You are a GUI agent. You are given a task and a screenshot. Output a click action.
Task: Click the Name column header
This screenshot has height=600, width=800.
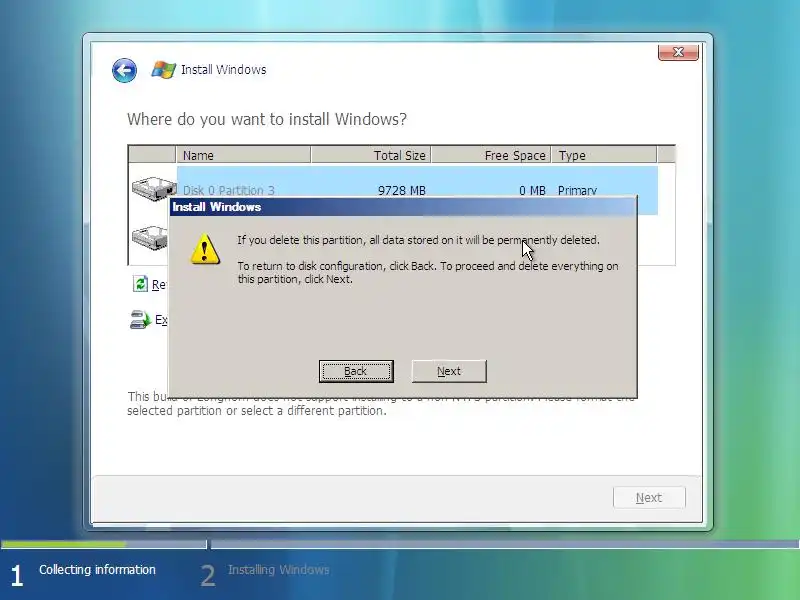pos(243,155)
